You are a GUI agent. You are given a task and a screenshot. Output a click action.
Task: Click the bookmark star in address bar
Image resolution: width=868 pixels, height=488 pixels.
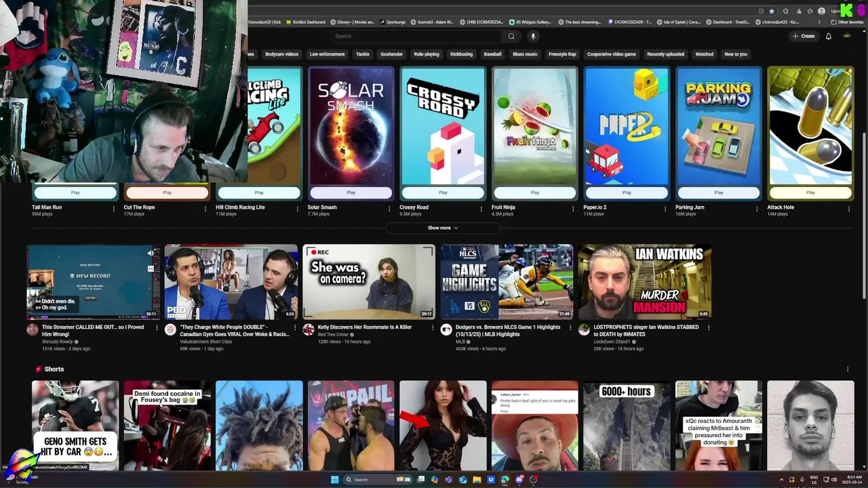point(772,11)
